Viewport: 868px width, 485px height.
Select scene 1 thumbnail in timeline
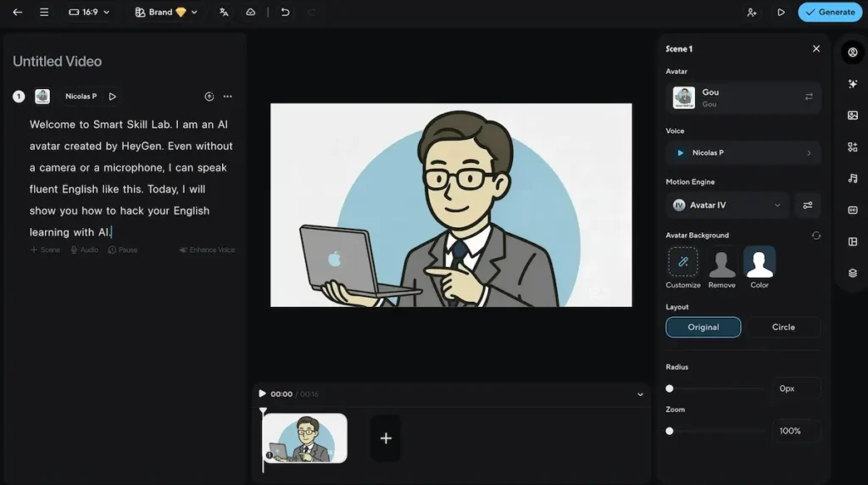pos(304,438)
